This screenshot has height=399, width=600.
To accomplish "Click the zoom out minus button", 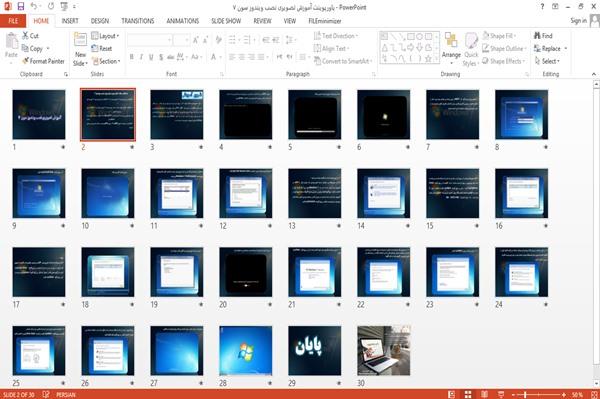I will tap(514, 394).
